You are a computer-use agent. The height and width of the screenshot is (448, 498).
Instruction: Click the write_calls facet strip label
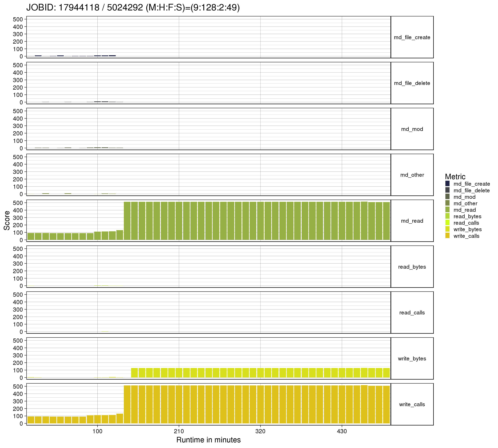[412, 404]
